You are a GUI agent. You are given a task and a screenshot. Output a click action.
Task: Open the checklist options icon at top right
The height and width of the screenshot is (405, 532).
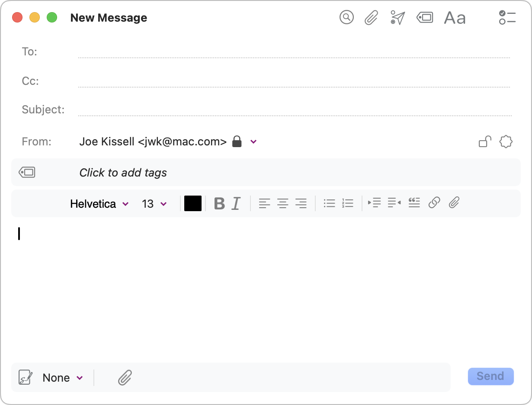pos(507,18)
